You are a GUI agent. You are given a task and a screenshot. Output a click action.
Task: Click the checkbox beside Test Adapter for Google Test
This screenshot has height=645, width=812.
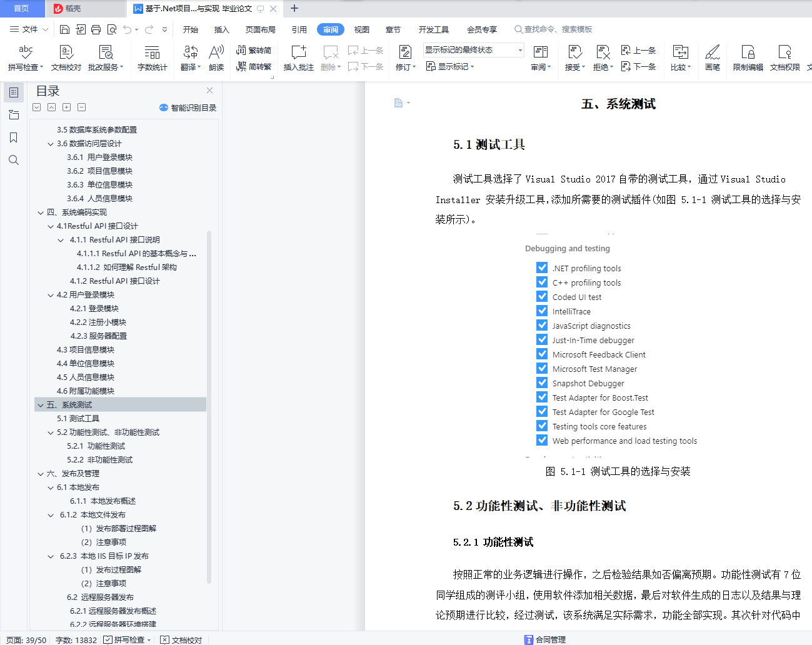pyautogui.click(x=542, y=411)
